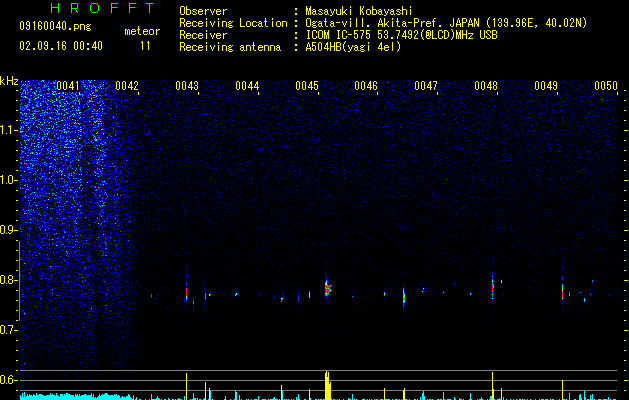Image resolution: width=629 pixels, height=400 pixels.
Task: Click the kHz axis unit label
Action: click(x=9, y=81)
